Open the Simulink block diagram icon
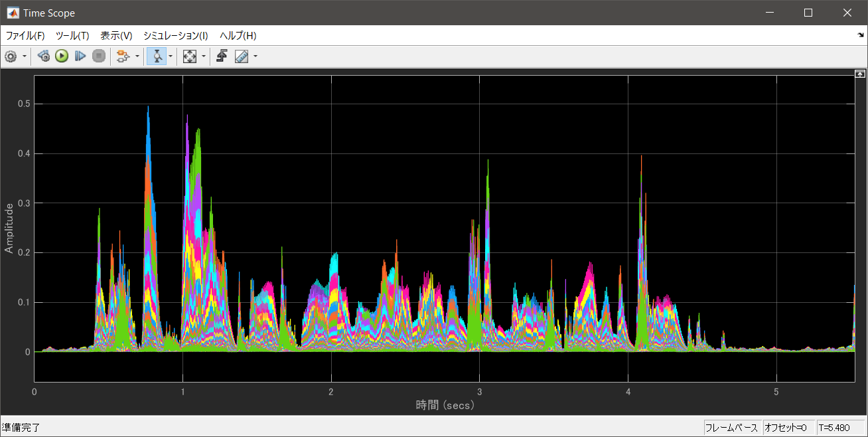The width and height of the screenshot is (868, 437). [122, 56]
